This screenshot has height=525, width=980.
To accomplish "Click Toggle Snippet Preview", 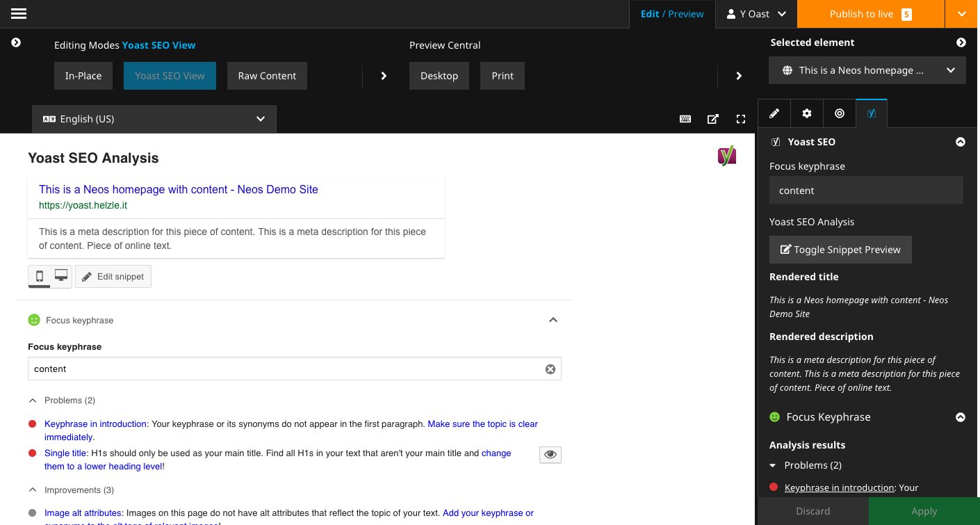I will point(840,250).
